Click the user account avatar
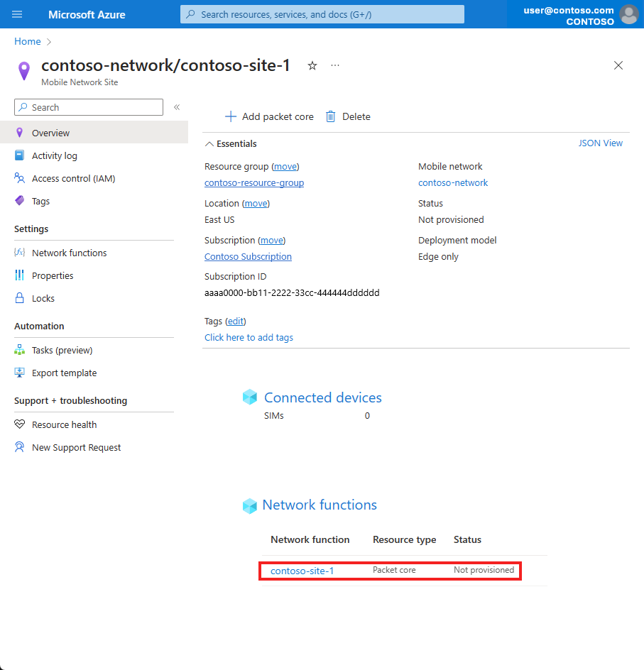Viewport: 644px width, 670px height. (x=628, y=14)
